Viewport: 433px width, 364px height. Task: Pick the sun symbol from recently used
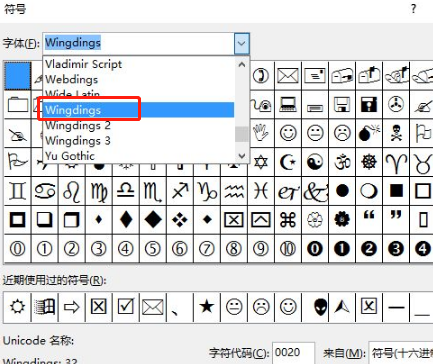click(x=17, y=307)
